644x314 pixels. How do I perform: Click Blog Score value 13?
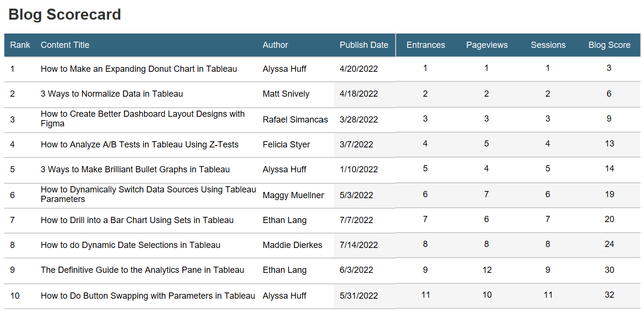tap(609, 144)
